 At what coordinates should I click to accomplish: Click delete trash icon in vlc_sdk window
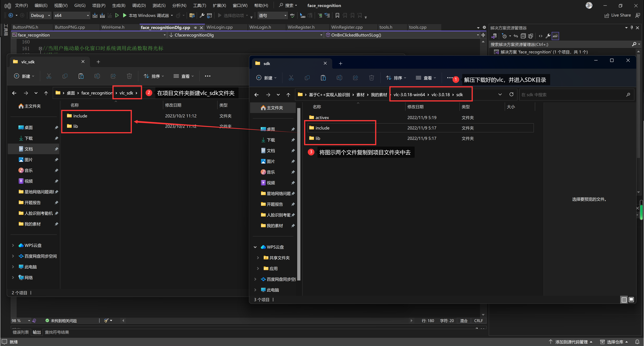click(x=129, y=76)
